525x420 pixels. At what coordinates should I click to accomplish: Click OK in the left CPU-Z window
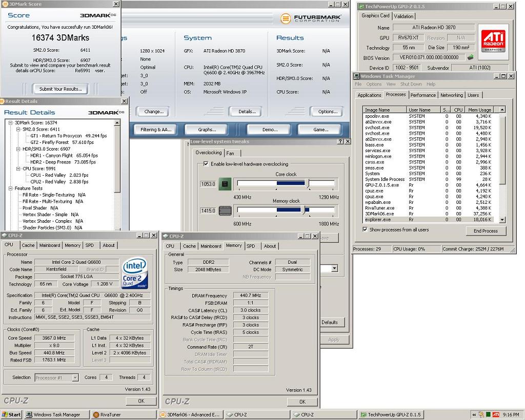coord(141,401)
